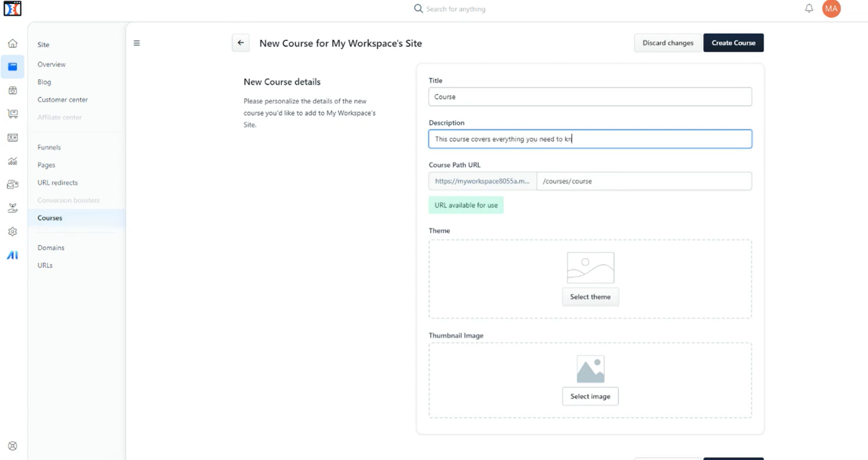Click the ClickFunnels logo
This screenshot has width=868, height=460.
coord(12,9)
